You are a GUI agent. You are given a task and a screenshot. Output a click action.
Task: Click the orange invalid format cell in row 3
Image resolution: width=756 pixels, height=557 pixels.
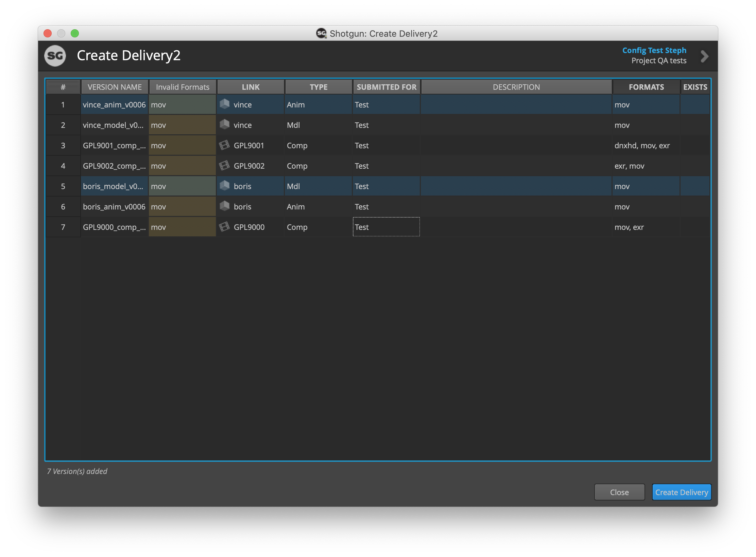(x=182, y=146)
